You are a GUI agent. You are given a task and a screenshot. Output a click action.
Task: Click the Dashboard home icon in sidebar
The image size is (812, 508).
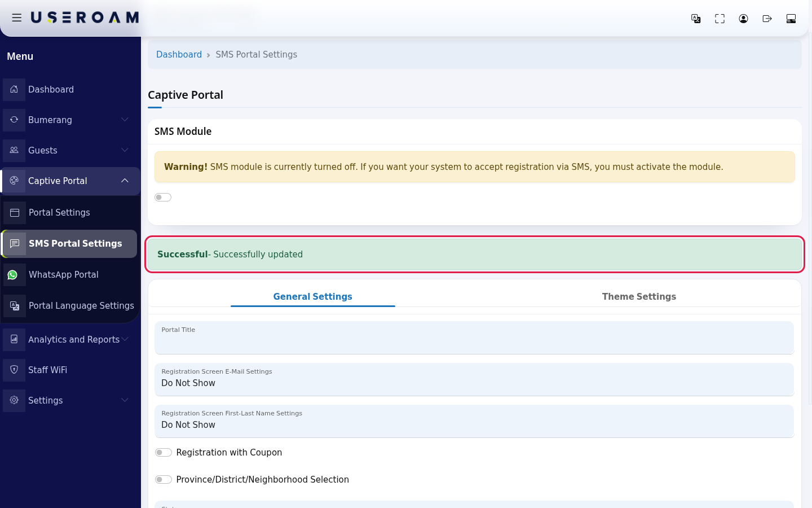tap(14, 89)
